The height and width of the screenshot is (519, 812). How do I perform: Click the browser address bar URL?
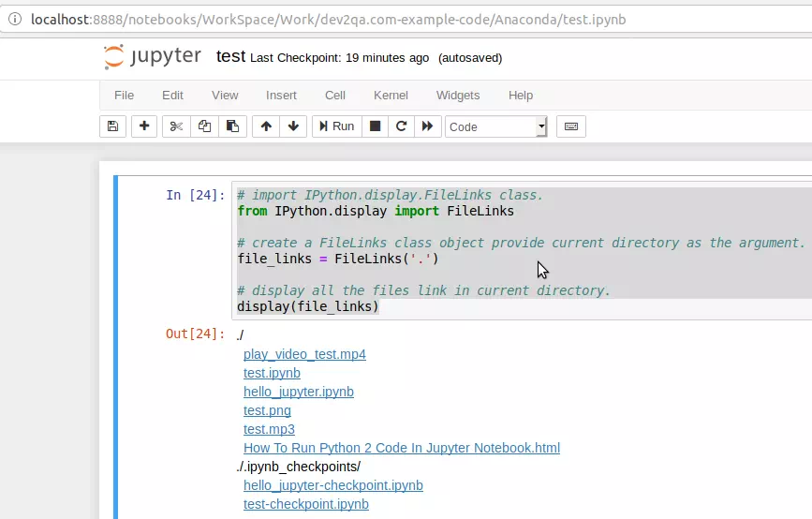click(329, 19)
